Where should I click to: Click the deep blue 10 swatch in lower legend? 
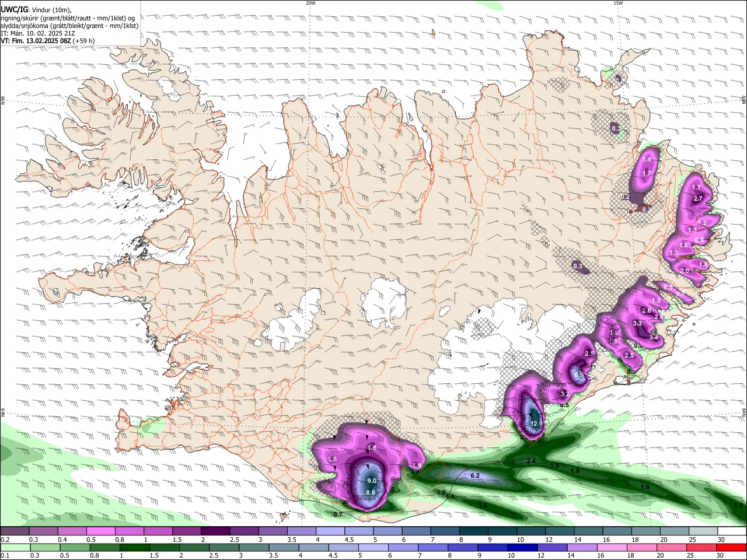[523, 547]
